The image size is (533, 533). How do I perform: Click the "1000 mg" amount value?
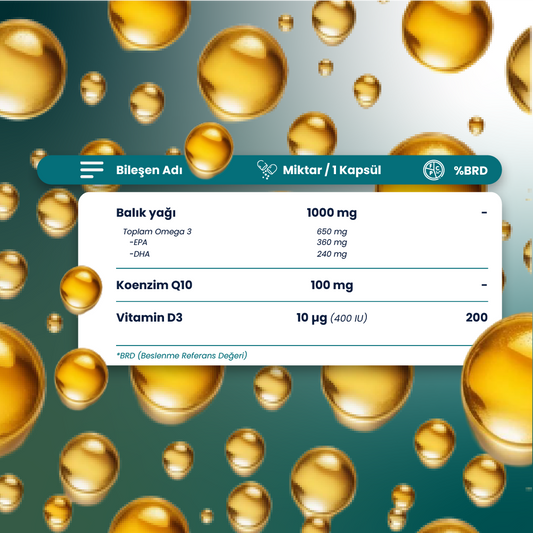[332, 213]
